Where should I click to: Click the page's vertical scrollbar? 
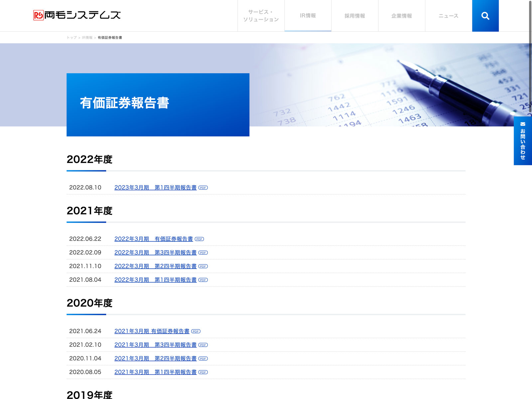530,57
